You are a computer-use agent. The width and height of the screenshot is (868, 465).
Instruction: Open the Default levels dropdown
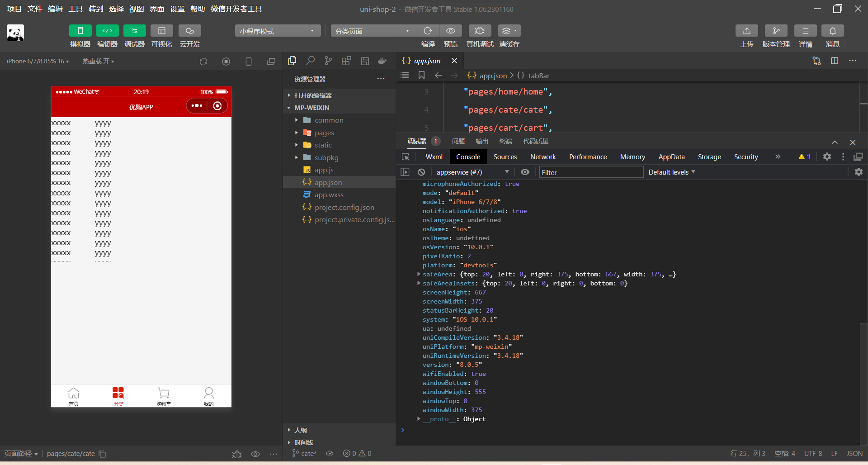point(671,172)
